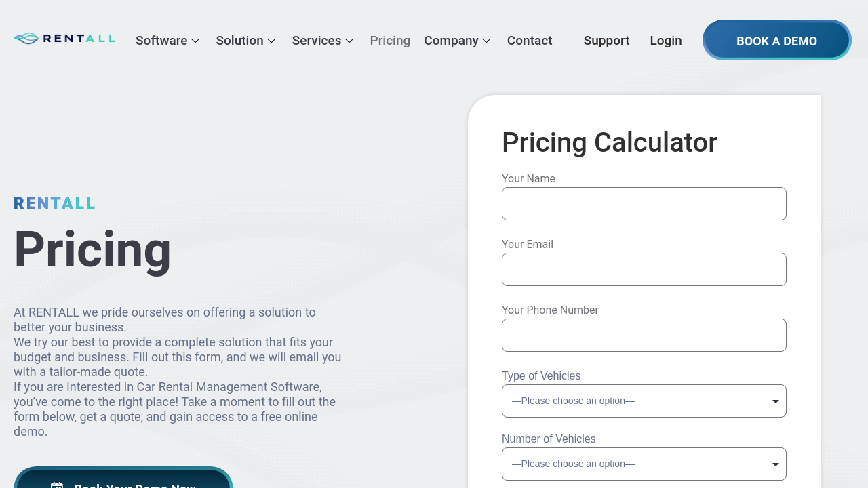Screen dimensions: 868x488
Task: Click the RENTALL logo in the header
Action: (64, 39)
